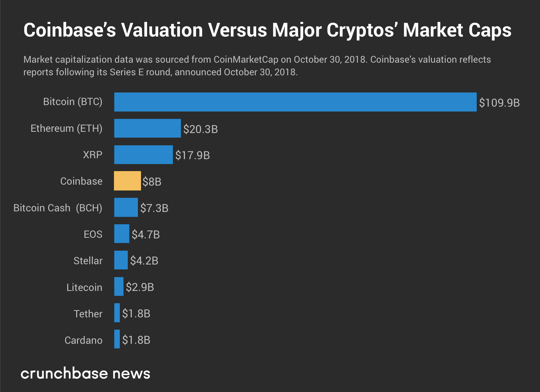
Task: Select the XRP bar in the chart
Action: (143, 155)
